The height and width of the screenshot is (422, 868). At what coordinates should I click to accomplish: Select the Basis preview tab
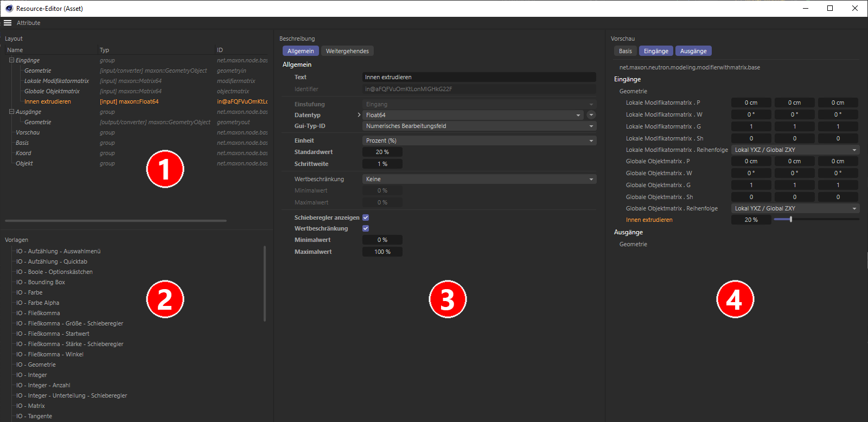point(625,51)
